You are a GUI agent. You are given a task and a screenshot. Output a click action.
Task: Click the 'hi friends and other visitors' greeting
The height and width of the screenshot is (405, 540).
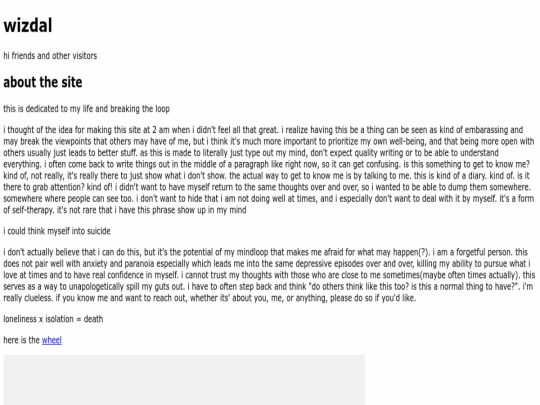(x=50, y=56)
